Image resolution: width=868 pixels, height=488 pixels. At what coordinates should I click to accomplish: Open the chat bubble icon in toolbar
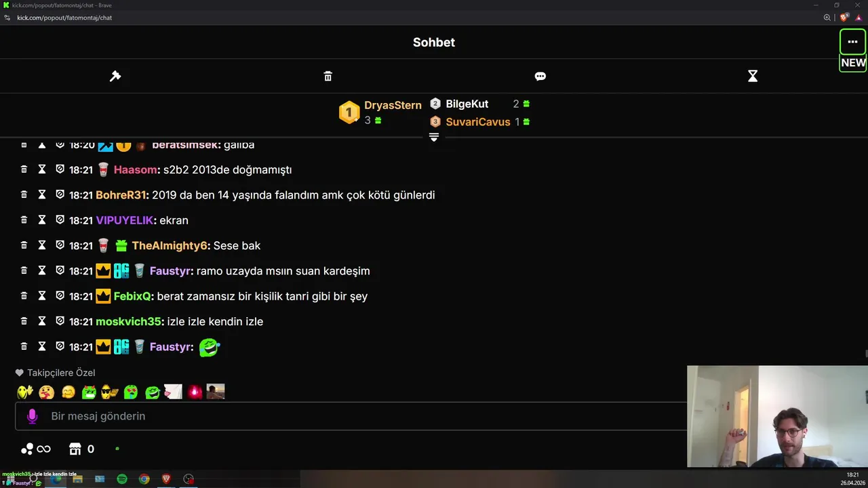point(540,76)
